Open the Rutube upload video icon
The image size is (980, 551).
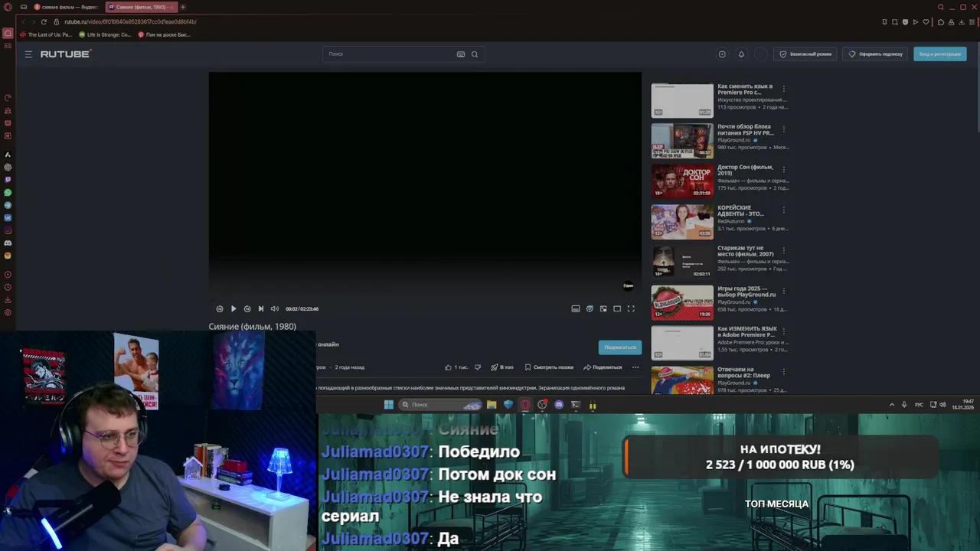click(x=722, y=54)
